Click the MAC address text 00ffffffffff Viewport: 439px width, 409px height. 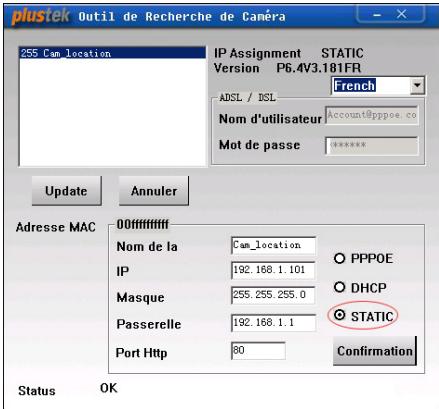click(x=142, y=225)
